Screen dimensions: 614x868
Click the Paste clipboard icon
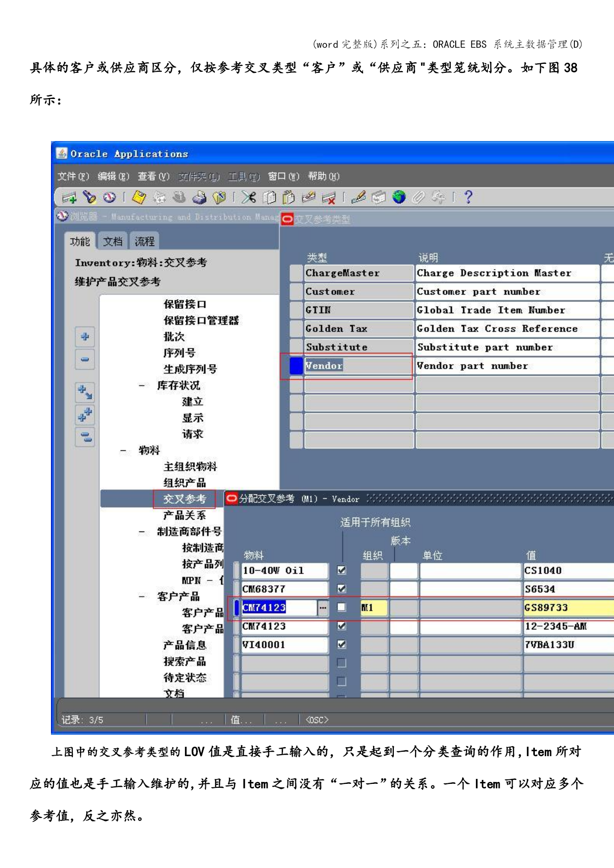288,197
